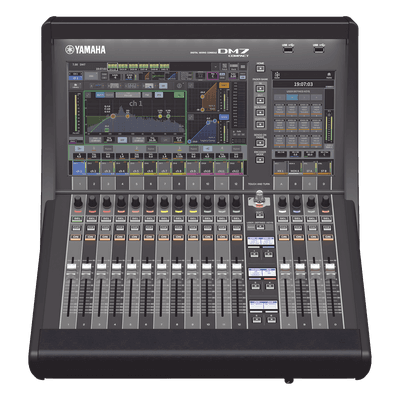
Task: Turn off the channel 8 ON key
Action: tap(178, 237)
